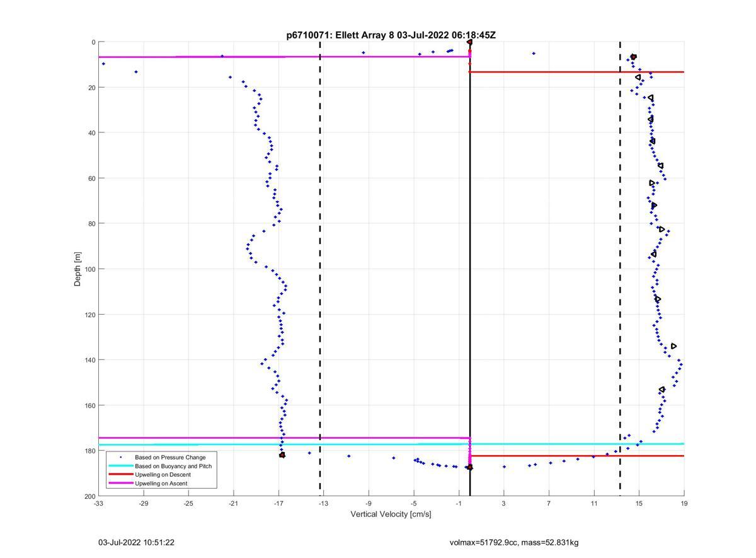Select the 'Depth [m]' y-axis label
756x558 pixels.
(x=78, y=269)
